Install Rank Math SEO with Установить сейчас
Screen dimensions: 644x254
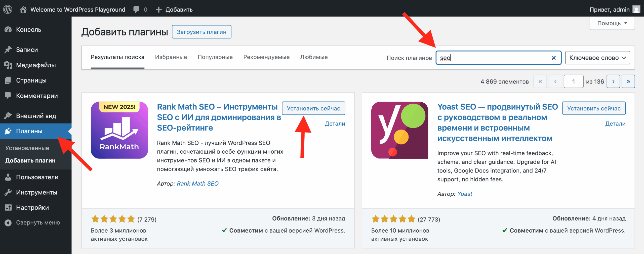click(313, 108)
